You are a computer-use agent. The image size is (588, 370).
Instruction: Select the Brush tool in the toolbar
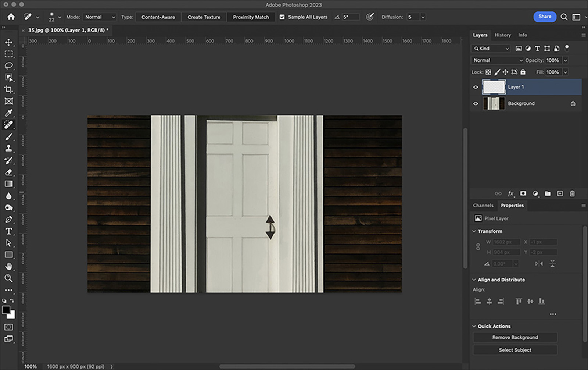point(9,136)
